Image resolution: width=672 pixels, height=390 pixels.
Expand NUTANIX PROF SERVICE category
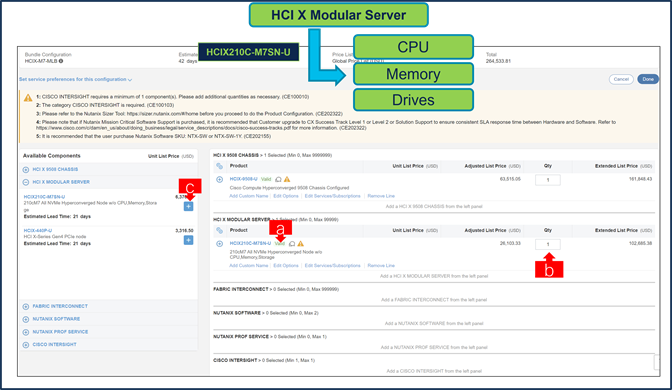click(26, 332)
